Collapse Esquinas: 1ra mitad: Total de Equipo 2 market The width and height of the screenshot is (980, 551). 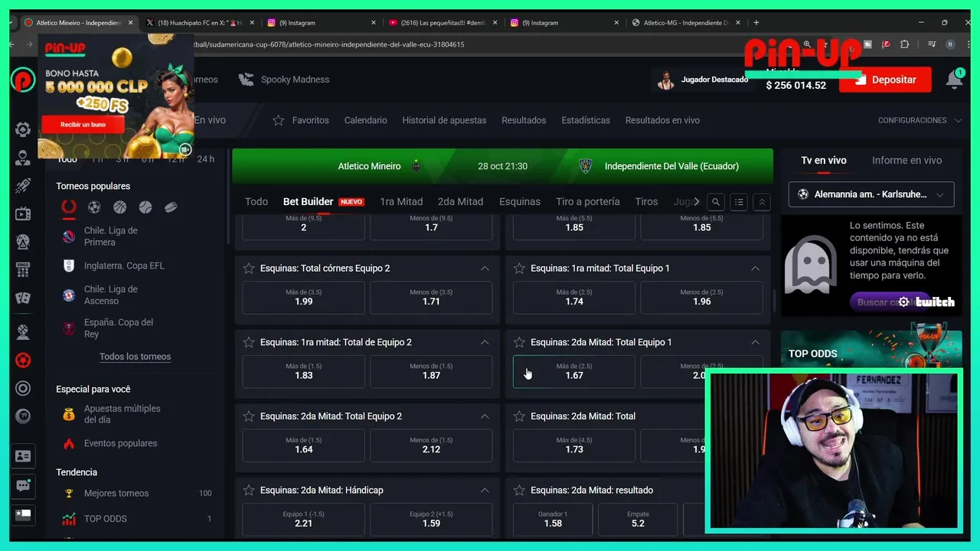click(x=485, y=342)
